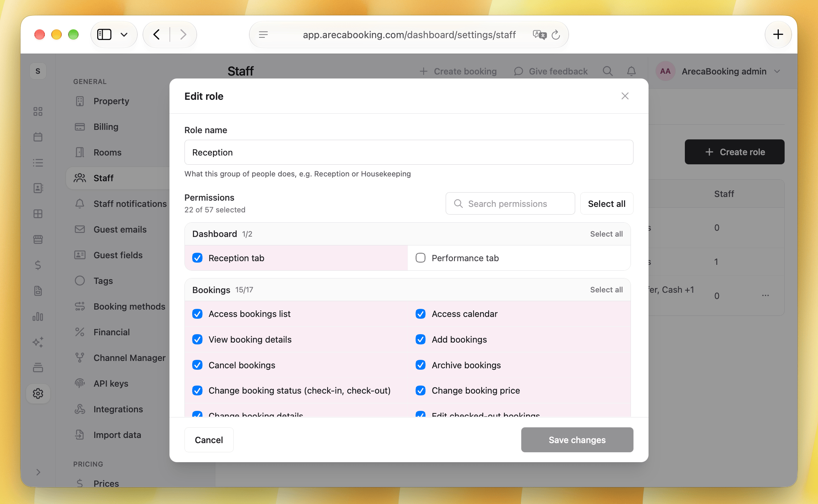Check the Performance tab permission
This screenshot has height=504, width=818.
coord(420,258)
